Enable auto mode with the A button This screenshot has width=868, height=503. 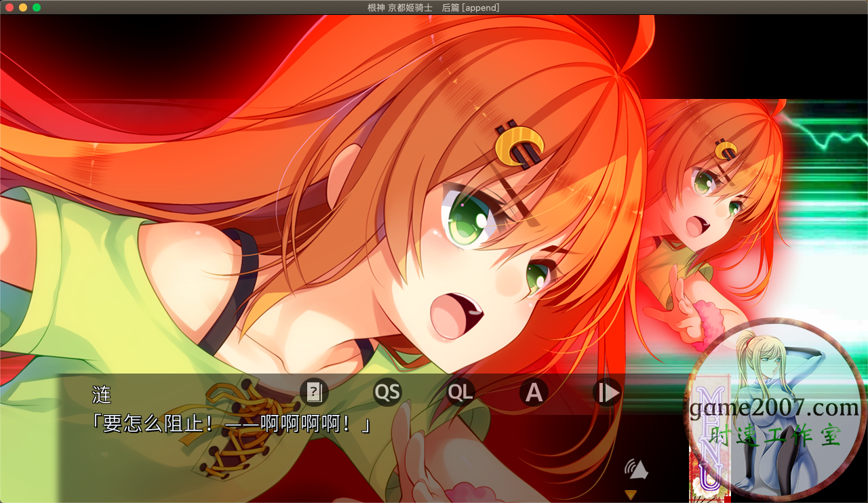pos(534,393)
